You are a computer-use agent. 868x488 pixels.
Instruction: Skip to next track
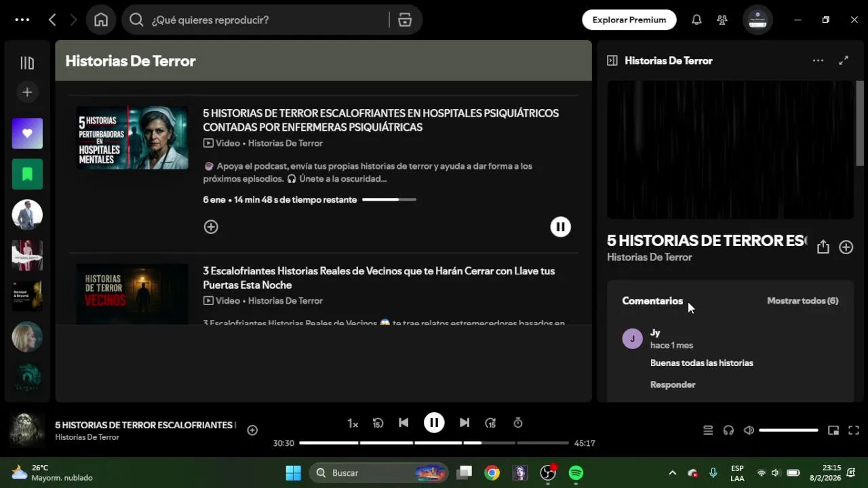[465, 423]
